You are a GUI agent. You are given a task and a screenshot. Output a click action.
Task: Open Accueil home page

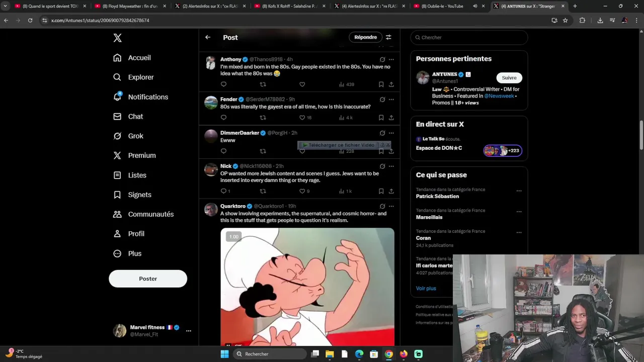(x=132, y=58)
